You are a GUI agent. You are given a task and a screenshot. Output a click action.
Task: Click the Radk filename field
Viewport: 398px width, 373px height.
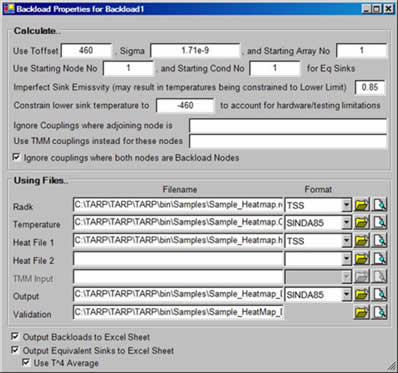point(178,205)
